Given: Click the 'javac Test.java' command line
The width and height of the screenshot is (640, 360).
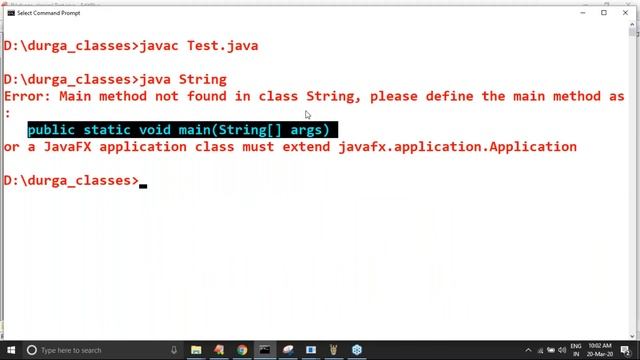Looking at the screenshot, I should tap(131, 46).
